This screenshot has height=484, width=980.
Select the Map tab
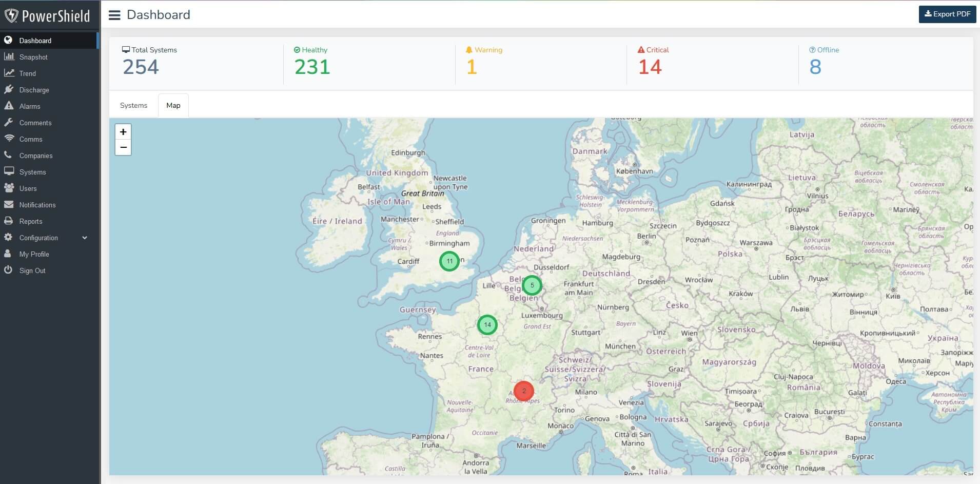click(173, 105)
